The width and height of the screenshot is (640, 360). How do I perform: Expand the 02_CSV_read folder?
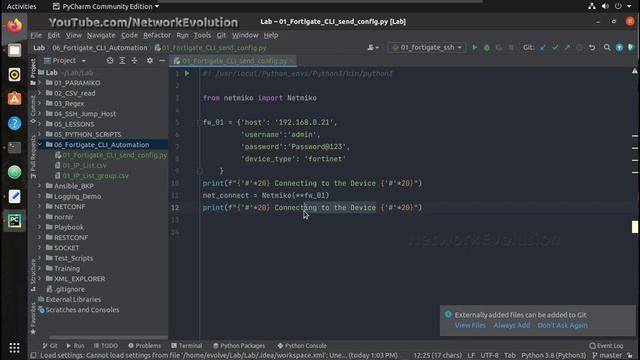[40, 93]
